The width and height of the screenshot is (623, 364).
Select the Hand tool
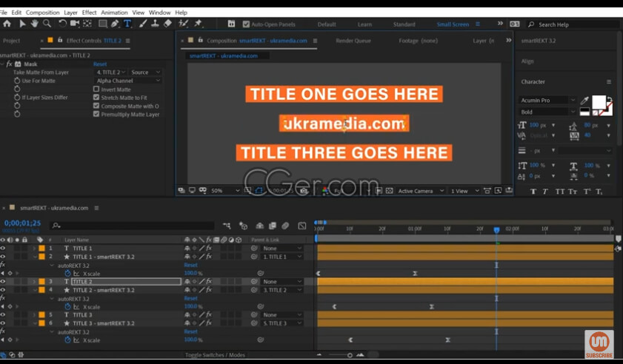click(35, 24)
